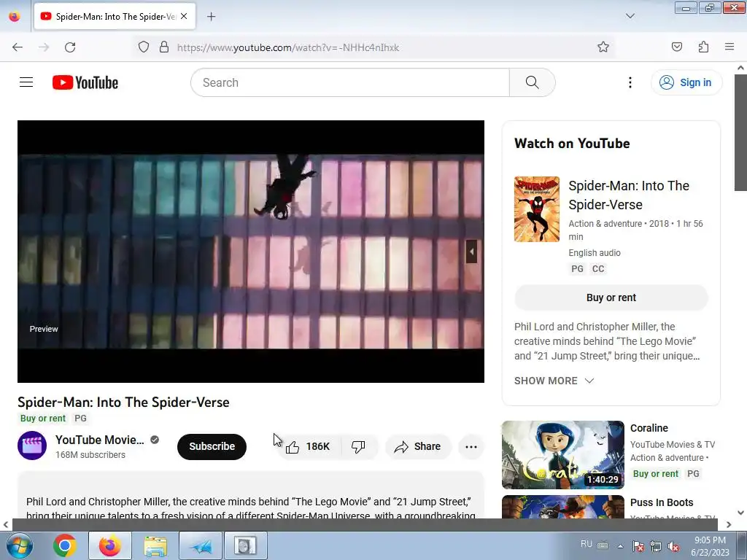Go forward with Firefox forward arrow
Screen dimensions: 747x560
pyautogui.click(x=44, y=47)
